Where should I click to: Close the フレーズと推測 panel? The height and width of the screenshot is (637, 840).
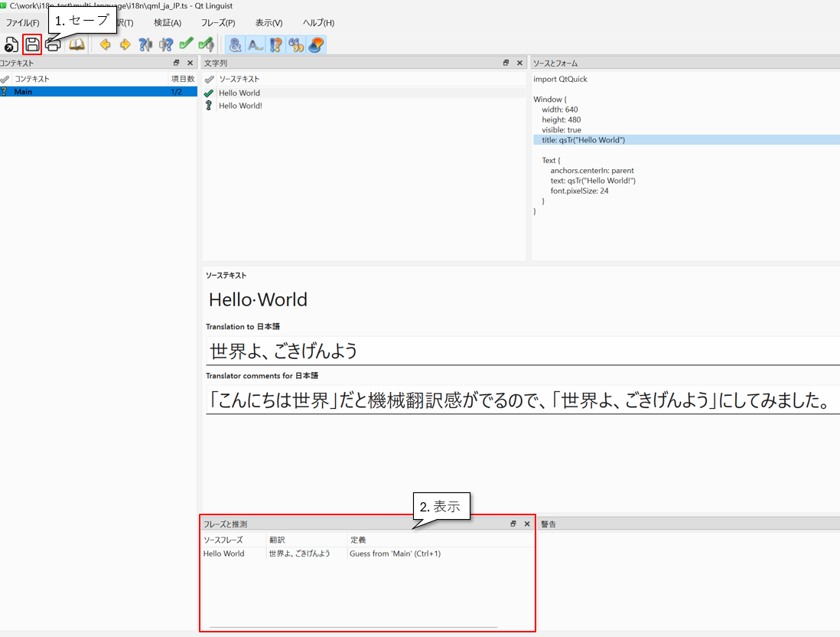click(x=527, y=524)
